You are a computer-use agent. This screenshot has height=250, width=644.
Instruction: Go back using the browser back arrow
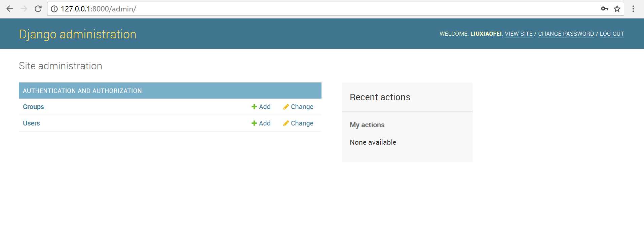10,9
